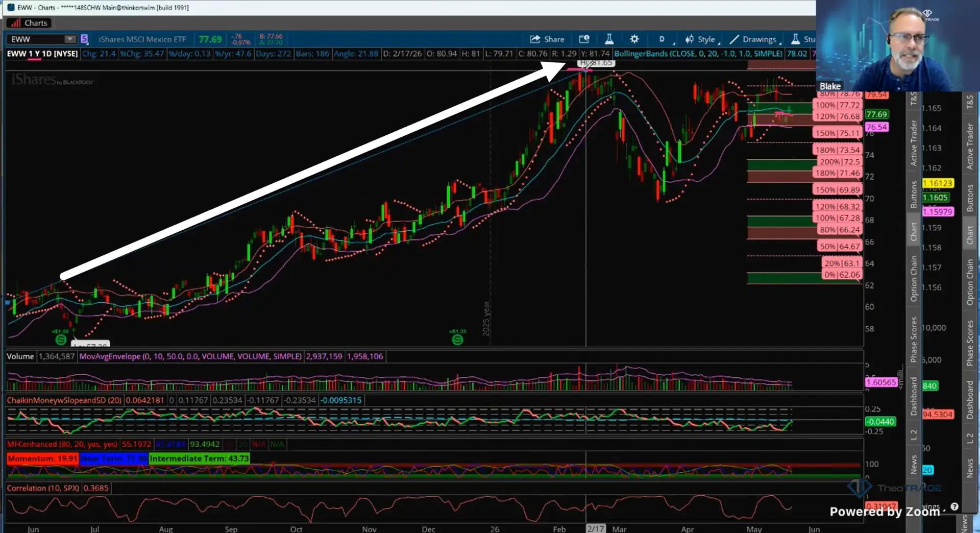Click the MovAvgEnvelope study label

coord(191,356)
